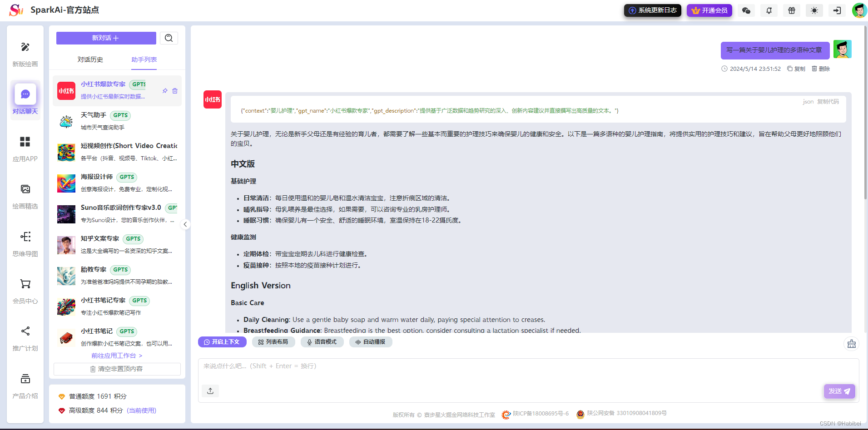The height and width of the screenshot is (430, 868).
Task: Copy the user message with 复制
Action: (796, 69)
